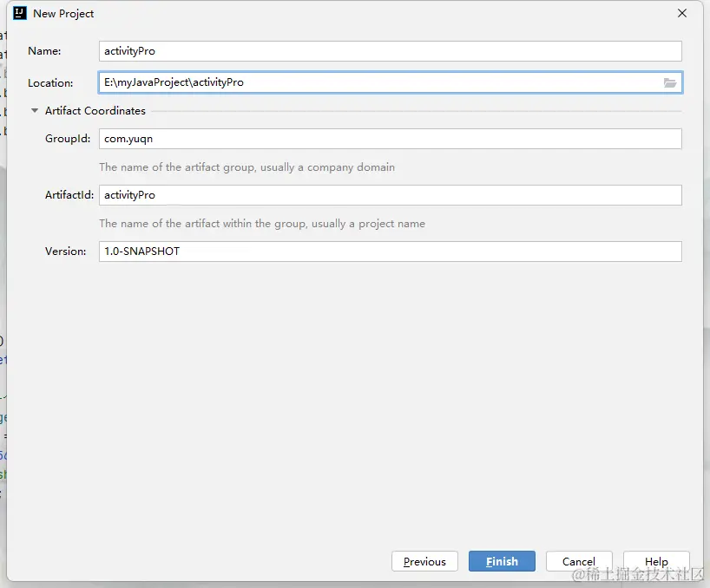Image resolution: width=710 pixels, height=588 pixels.
Task: Click the Location label
Action: tap(50, 83)
